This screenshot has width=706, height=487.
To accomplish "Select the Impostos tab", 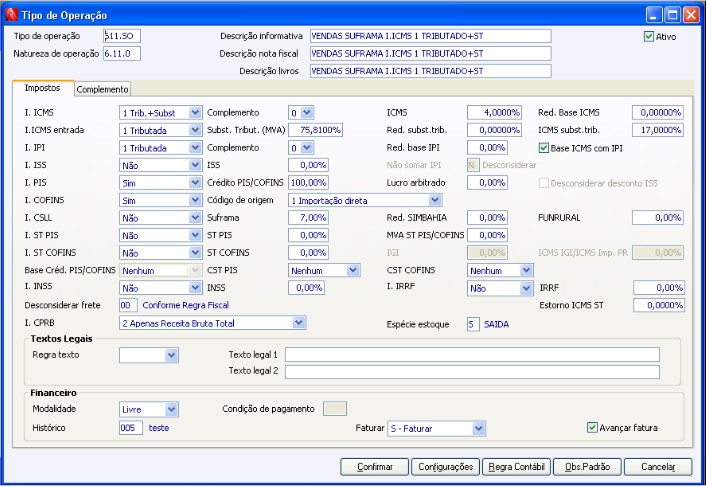I will (x=43, y=88).
